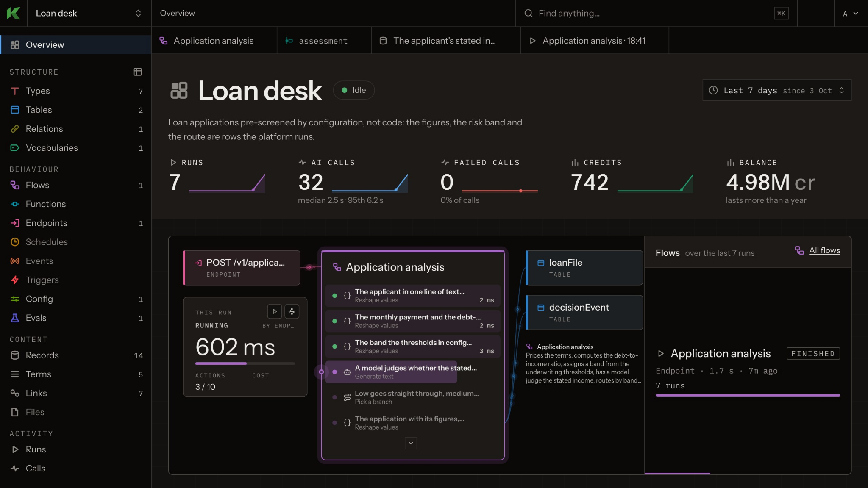This screenshot has height=488, width=868.
Task: Click the 7 runs purple progress bar
Action: (x=748, y=396)
